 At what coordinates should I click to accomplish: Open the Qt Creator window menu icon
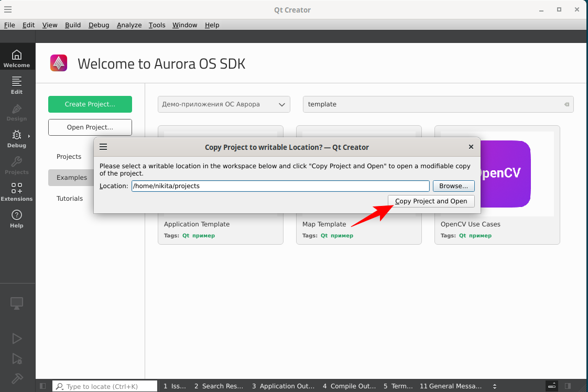click(8, 9)
